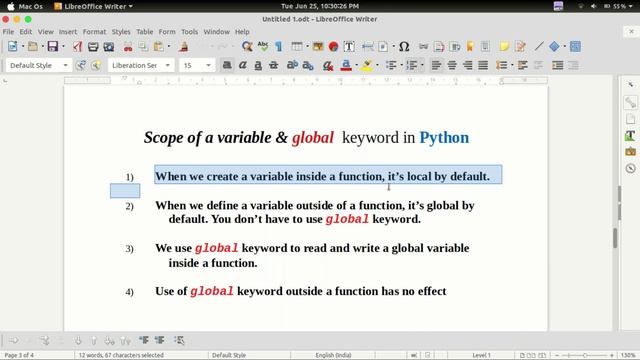Viewport: 640px width, 360px height.
Task: Toggle Bold formatting
Action: tap(227, 65)
